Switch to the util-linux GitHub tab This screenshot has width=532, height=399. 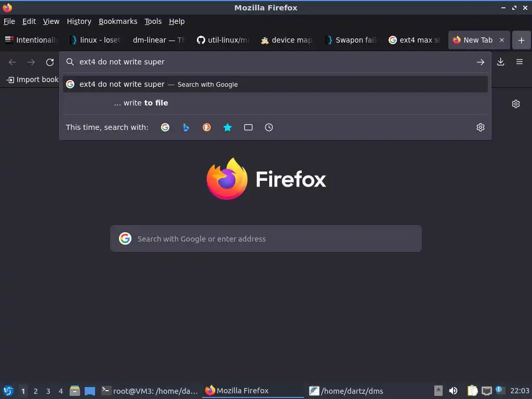(x=222, y=40)
